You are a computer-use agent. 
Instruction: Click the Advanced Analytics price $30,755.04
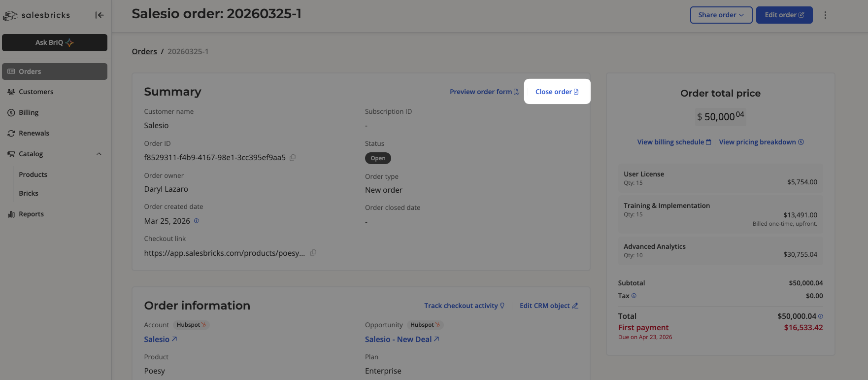pos(800,254)
